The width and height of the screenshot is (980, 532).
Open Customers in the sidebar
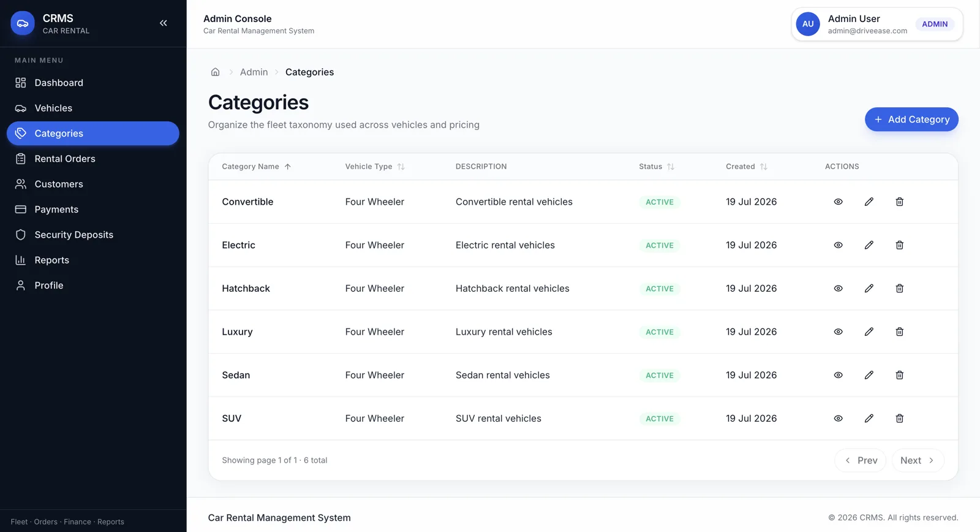93,184
